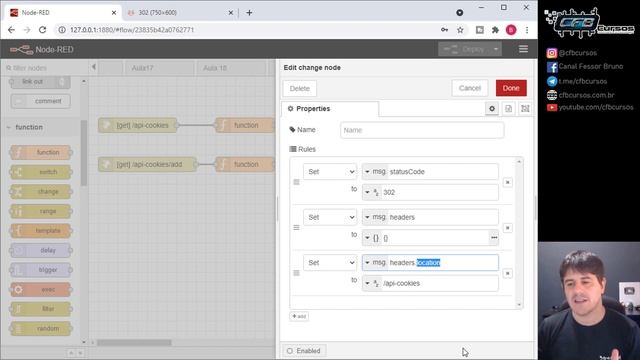The width and height of the screenshot is (640, 360).
Task: Open third rule's Set action dropdown
Action: point(330,263)
